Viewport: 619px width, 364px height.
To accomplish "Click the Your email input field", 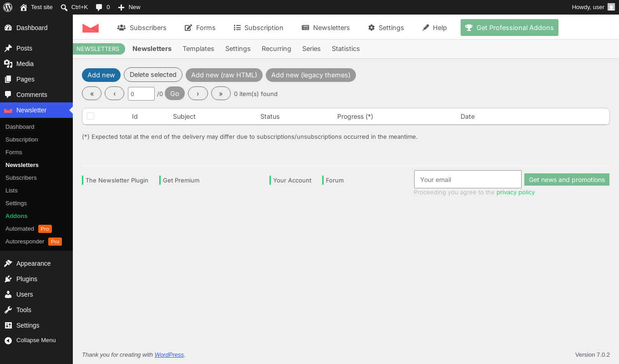I will click(x=468, y=179).
